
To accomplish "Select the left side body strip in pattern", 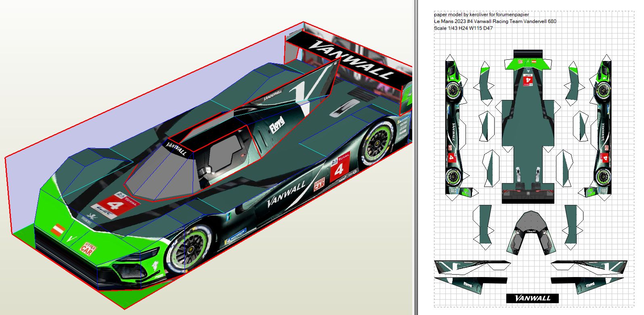I will [453, 129].
